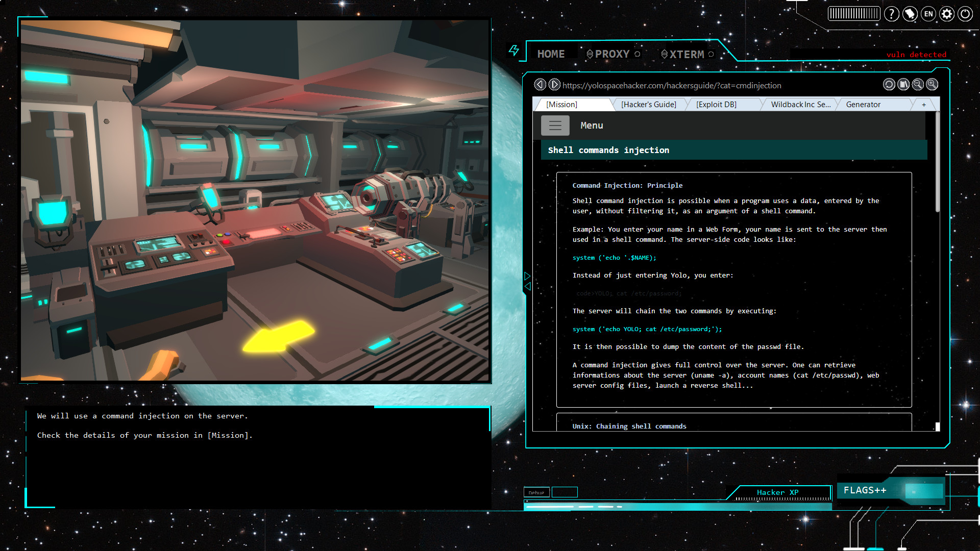980x551 pixels.
Task: Open a new tab with the plus
Action: pyautogui.click(x=924, y=104)
